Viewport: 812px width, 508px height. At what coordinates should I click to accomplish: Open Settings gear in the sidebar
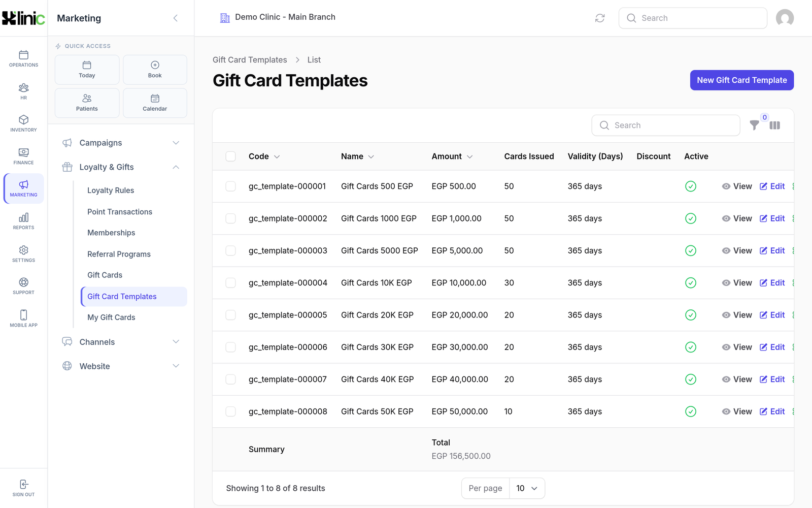tap(23, 254)
